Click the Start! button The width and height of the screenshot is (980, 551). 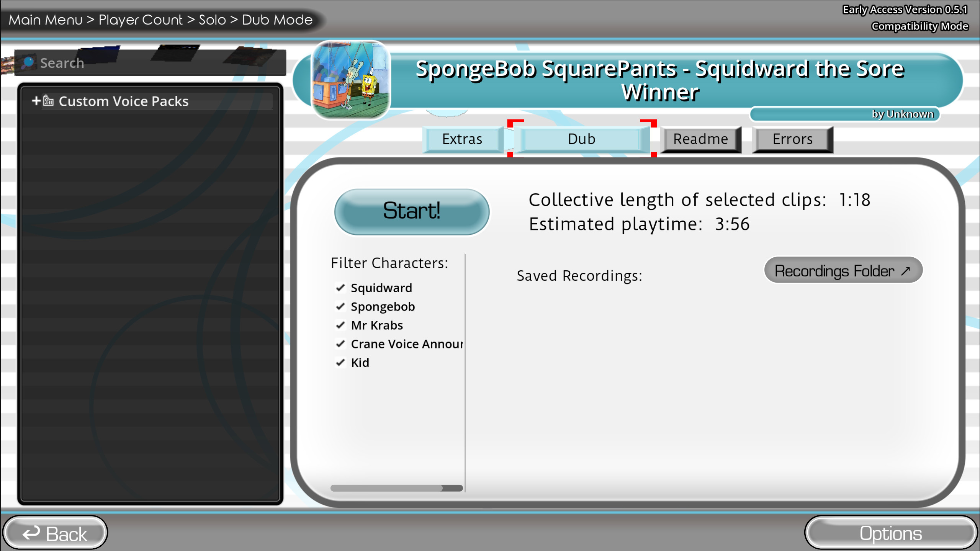click(x=412, y=211)
